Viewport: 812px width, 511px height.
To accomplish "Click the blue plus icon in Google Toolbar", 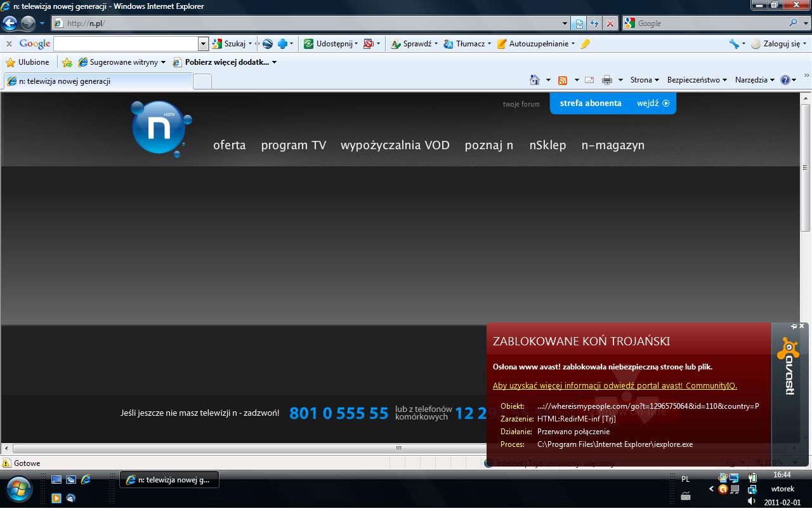I will tap(282, 44).
